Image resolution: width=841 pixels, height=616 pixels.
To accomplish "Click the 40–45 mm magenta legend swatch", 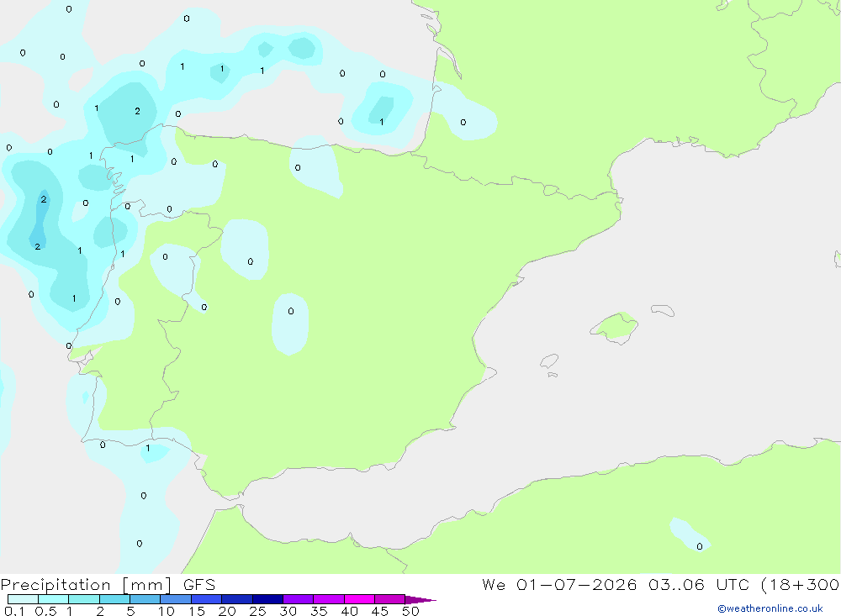I will (x=359, y=599).
